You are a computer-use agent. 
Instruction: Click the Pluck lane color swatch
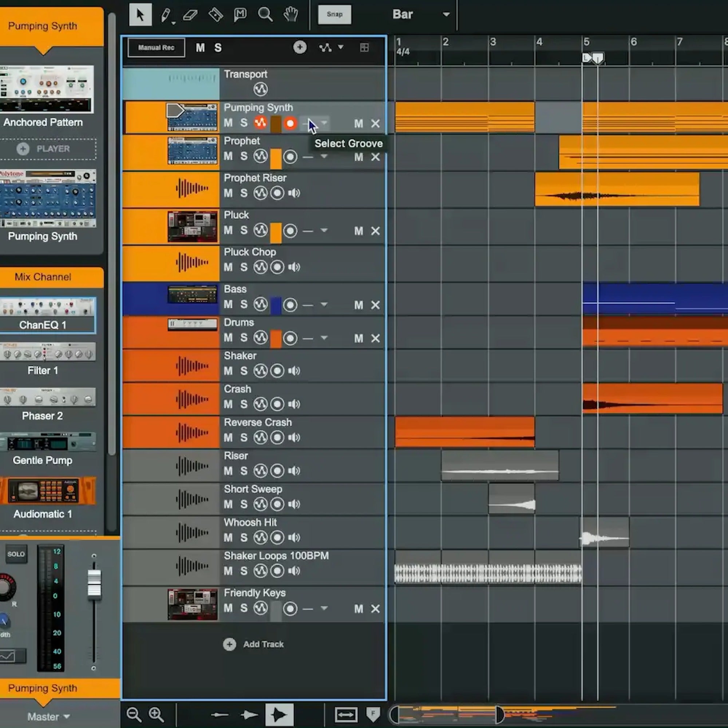tap(276, 233)
